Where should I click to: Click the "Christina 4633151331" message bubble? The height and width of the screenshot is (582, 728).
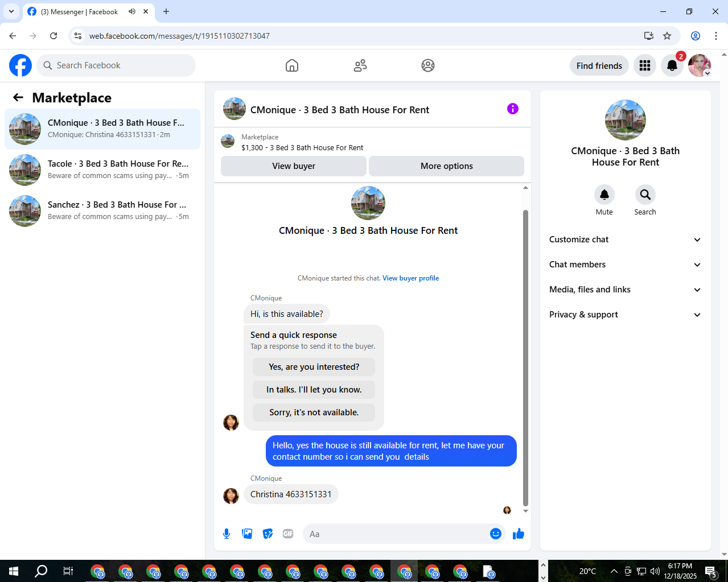[x=291, y=494]
